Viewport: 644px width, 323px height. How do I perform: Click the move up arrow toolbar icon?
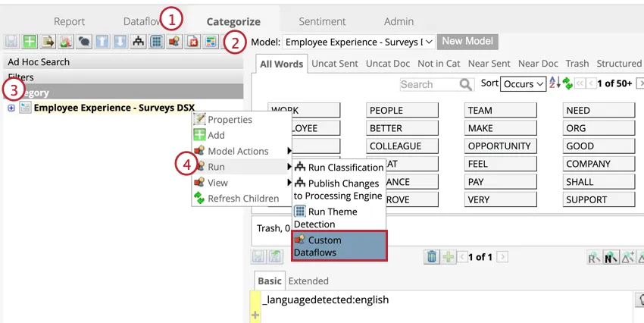click(102, 42)
